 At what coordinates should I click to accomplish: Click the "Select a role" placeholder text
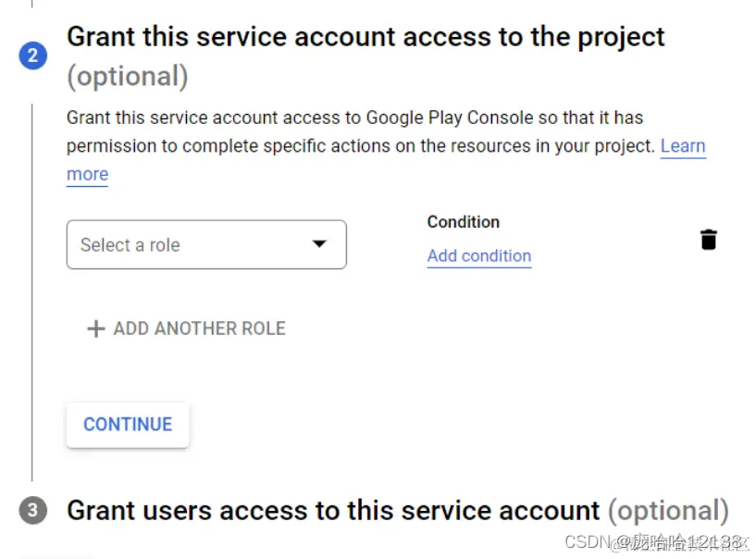pos(130,245)
